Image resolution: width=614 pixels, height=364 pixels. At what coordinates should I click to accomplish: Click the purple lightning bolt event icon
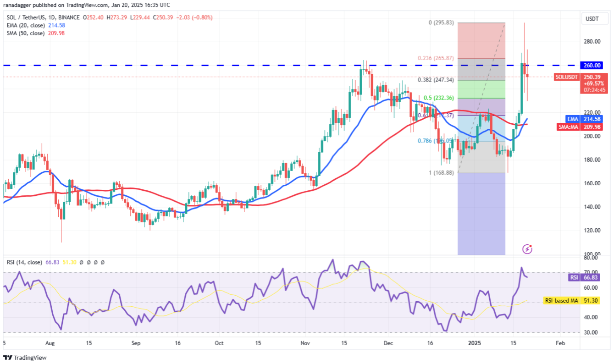pos(527,249)
